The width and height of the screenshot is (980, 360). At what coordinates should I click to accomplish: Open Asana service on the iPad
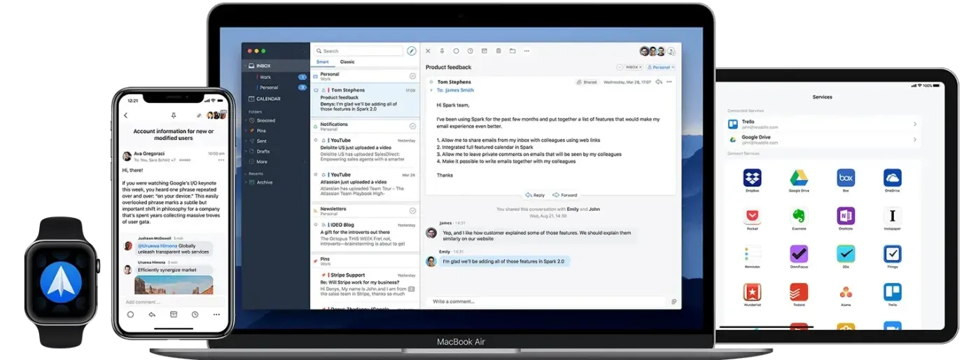click(846, 292)
